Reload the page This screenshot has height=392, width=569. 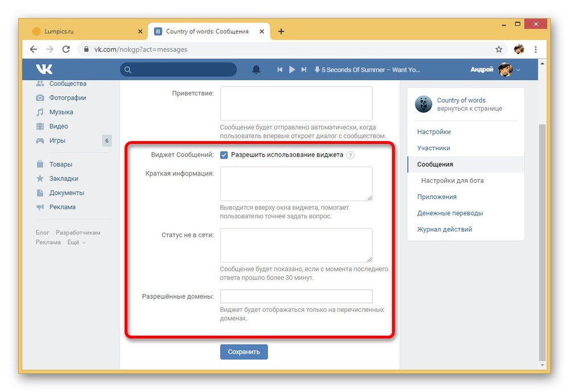pyautogui.click(x=66, y=49)
